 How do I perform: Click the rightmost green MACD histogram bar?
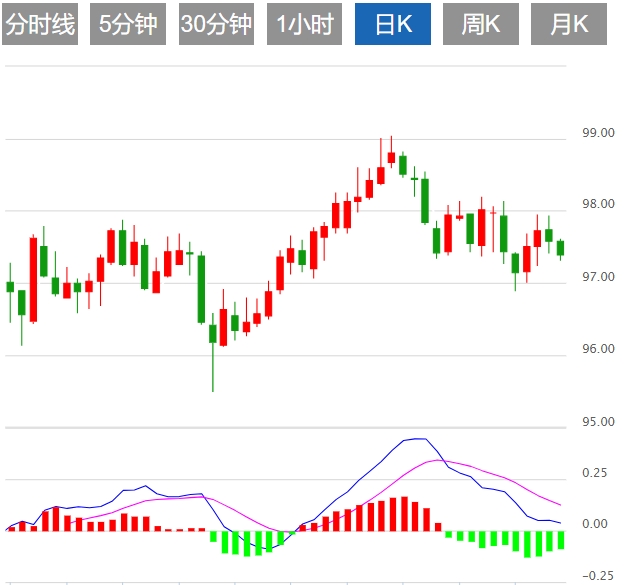(x=560, y=540)
